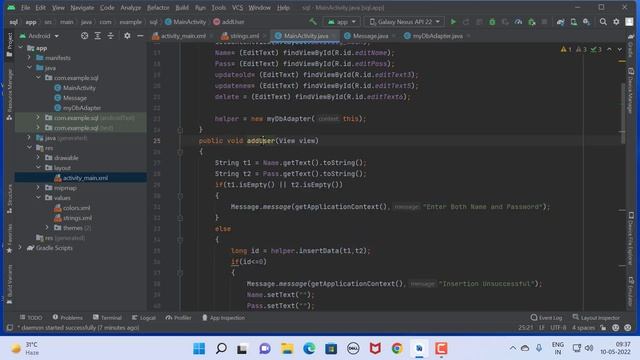Open the Logcat tool window
640x360 pixels.
pyautogui.click(x=144, y=318)
